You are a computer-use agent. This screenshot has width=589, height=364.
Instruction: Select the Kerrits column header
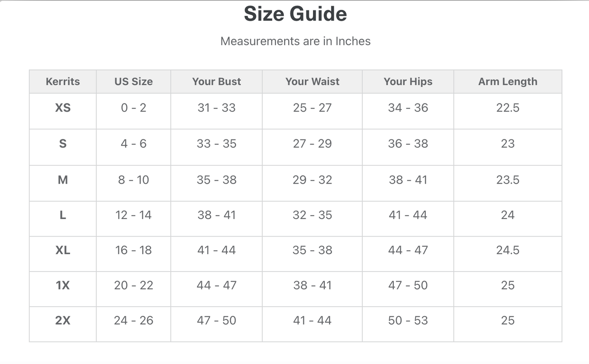(63, 81)
